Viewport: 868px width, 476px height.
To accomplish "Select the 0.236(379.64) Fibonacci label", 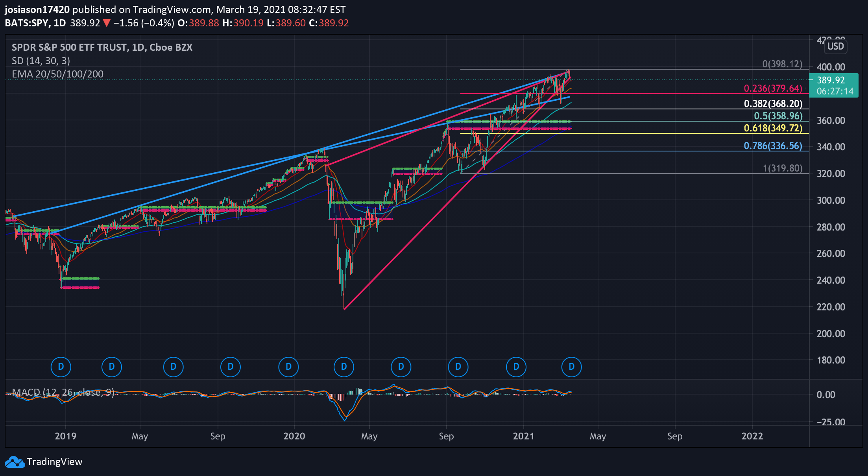I will pyautogui.click(x=773, y=89).
